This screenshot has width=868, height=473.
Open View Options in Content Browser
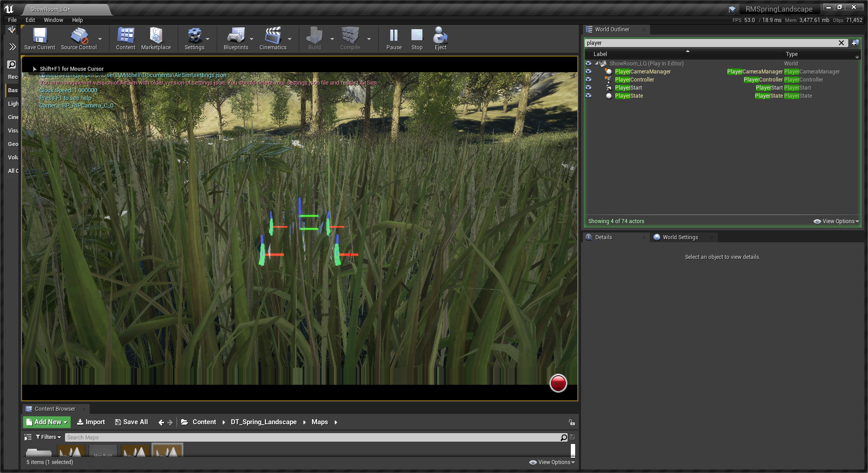552,462
